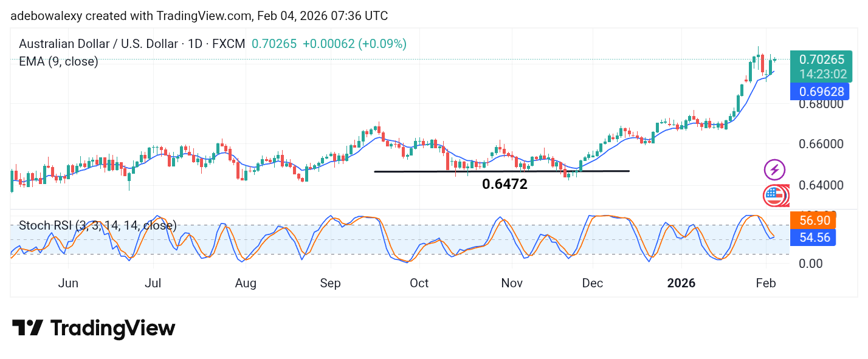The height and width of the screenshot is (359, 868).
Task: Click the US flag economic event icon
Action: tap(773, 195)
